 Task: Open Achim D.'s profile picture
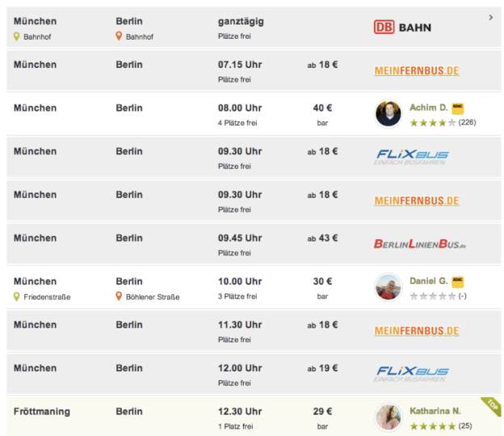(x=388, y=114)
